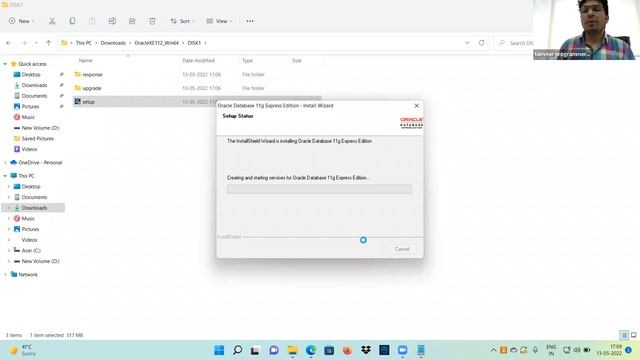Click the installation progress bar
This screenshot has height=360, width=640.
(x=319, y=189)
